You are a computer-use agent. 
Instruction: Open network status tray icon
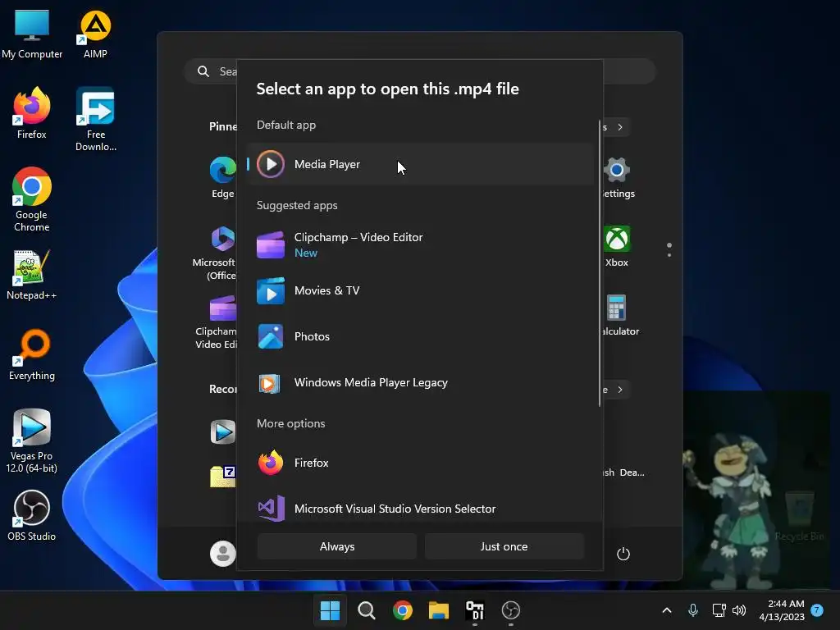click(719, 610)
